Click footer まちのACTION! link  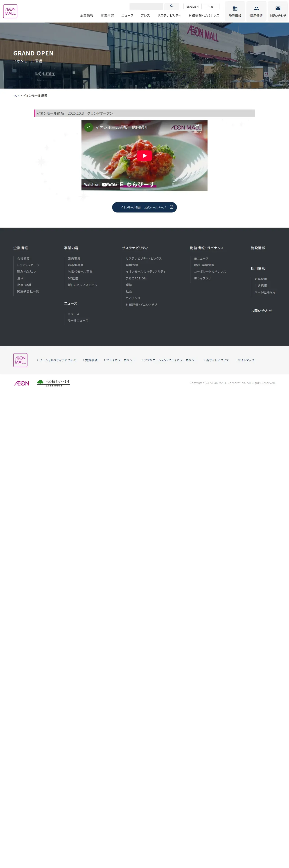137,278
